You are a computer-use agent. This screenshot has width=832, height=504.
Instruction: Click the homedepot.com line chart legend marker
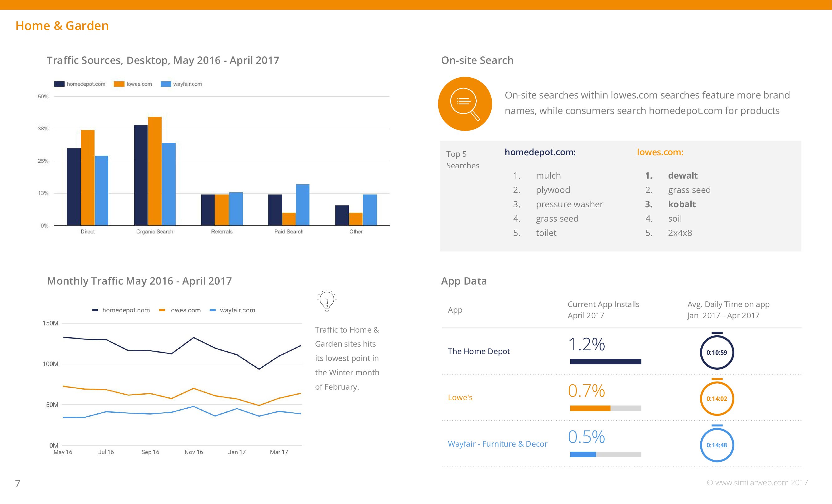click(95, 310)
